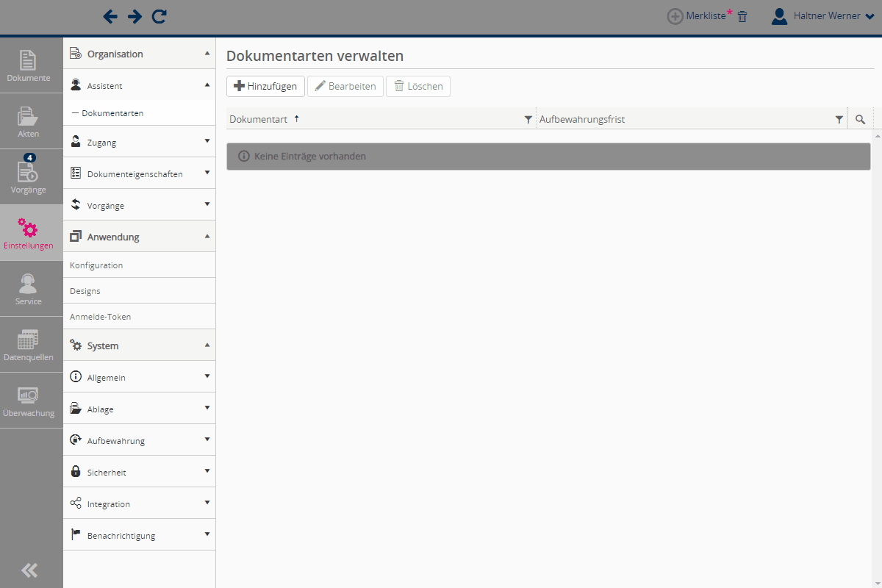
Task: Sort by the Aufbewahrungsfrist column header
Action: [582, 119]
